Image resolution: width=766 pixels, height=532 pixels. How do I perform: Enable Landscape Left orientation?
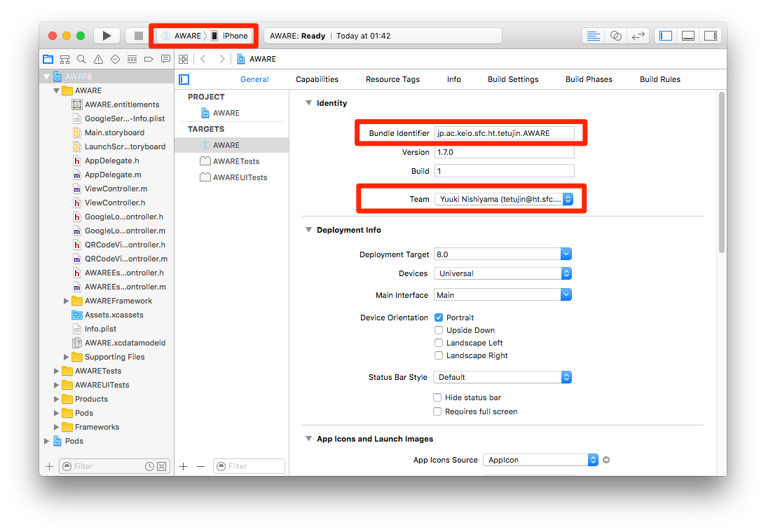point(439,343)
